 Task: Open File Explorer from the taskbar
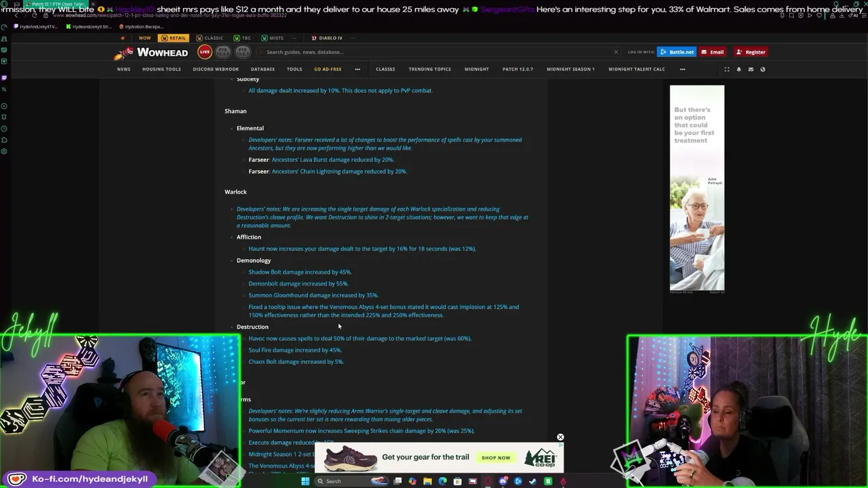pos(427,481)
